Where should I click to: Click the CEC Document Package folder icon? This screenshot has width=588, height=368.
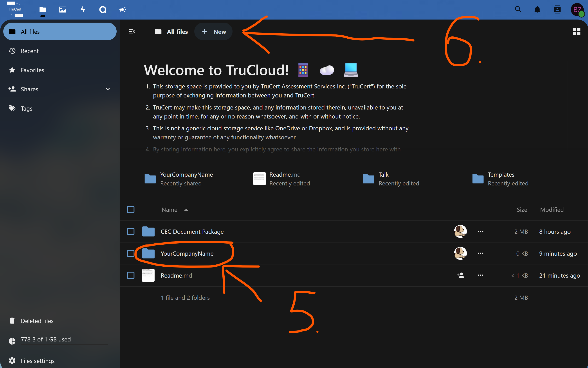(x=148, y=231)
